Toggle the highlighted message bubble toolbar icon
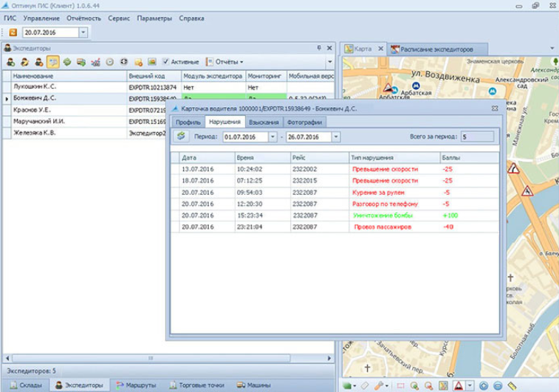The width and height of the screenshot is (559, 392). tap(53, 62)
